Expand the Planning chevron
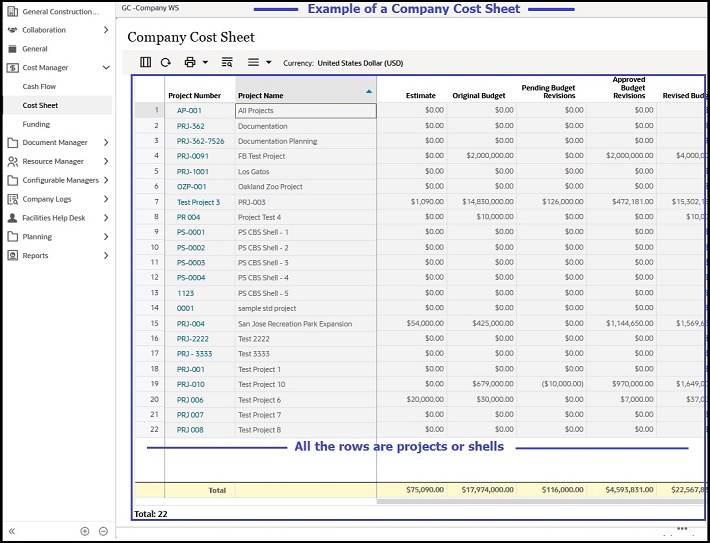Viewport: 710px width, 543px height. point(106,236)
